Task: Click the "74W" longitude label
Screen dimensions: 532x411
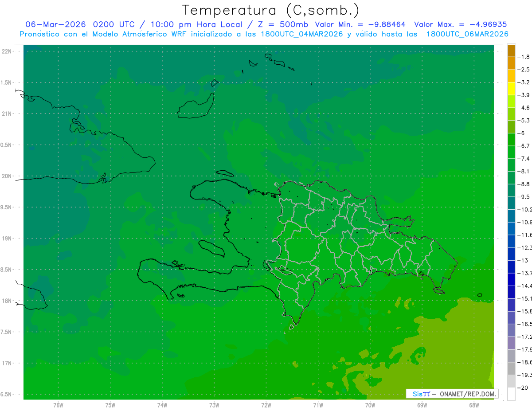Action: [x=162, y=405]
